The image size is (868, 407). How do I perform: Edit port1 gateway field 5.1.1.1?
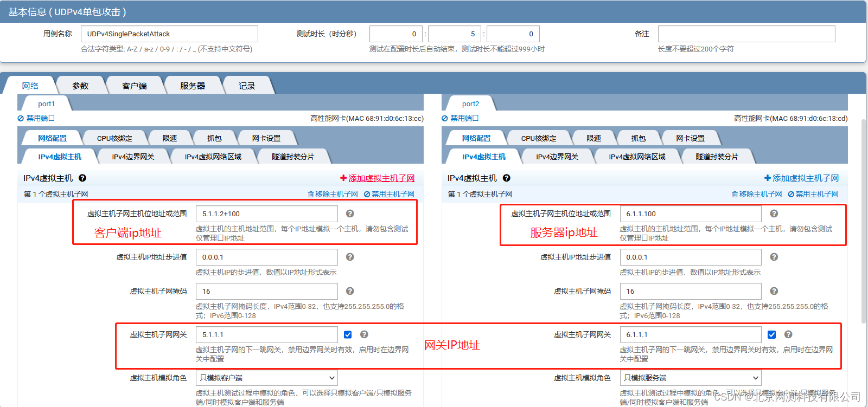[x=267, y=334]
